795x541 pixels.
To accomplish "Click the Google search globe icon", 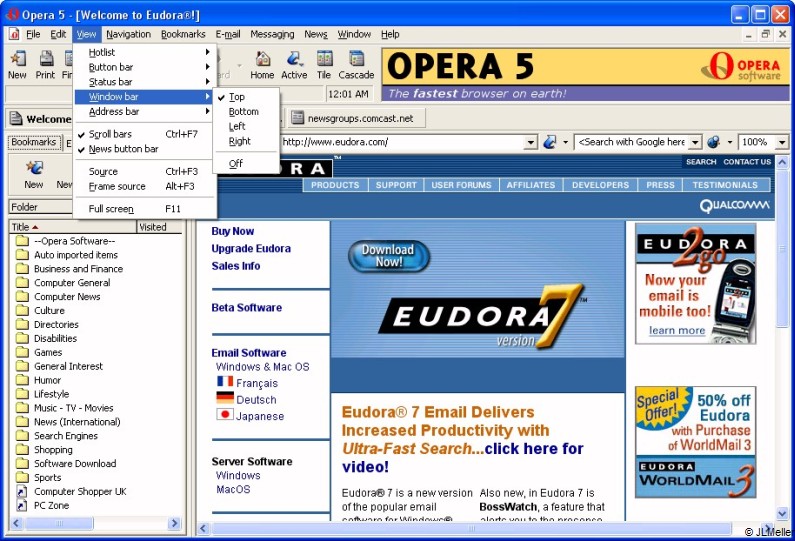I will coord(713,142).
